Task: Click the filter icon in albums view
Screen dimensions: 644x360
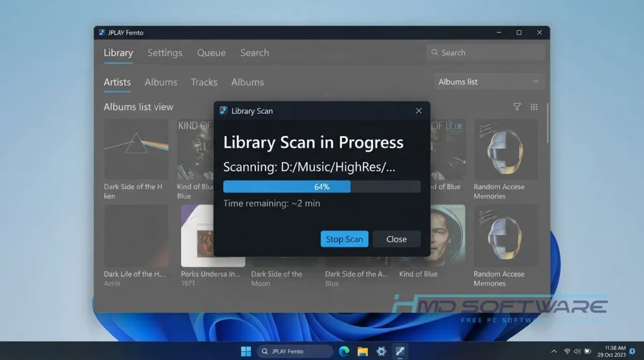Action: (x=517, y=107)
